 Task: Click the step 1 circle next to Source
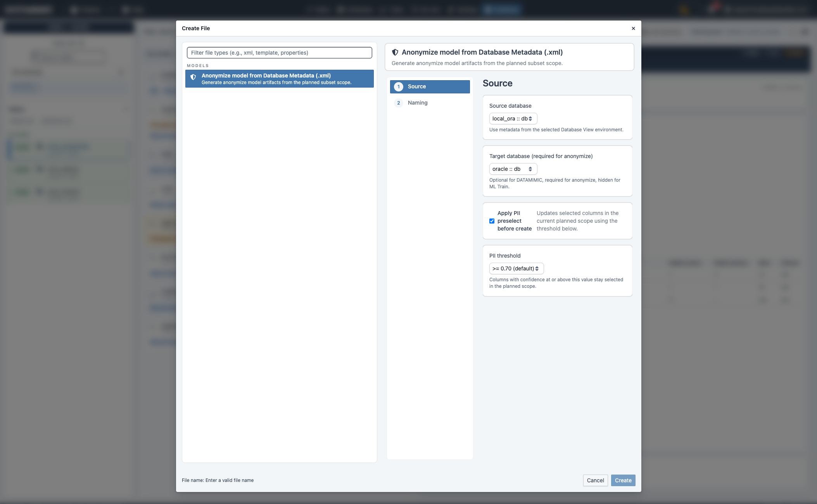pyautogui.click(x=399, y=86)
